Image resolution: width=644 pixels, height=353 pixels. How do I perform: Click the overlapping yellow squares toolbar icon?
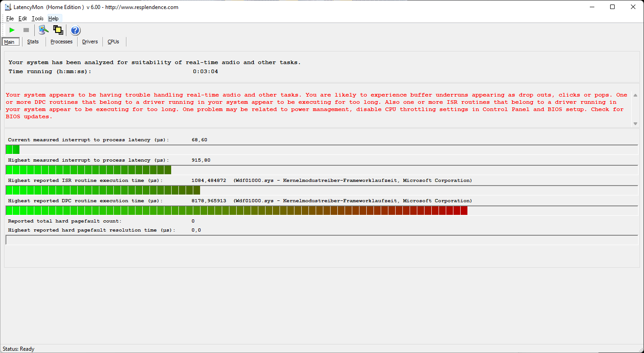58,30
